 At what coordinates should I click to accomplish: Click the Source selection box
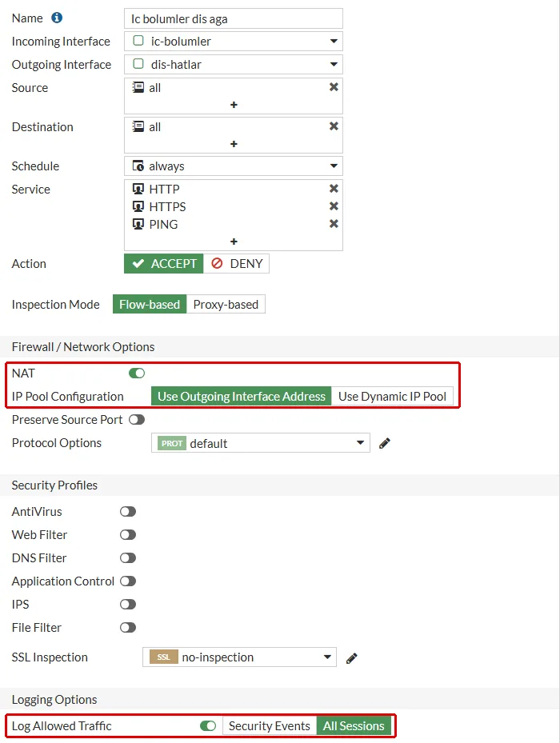point(234,96)
